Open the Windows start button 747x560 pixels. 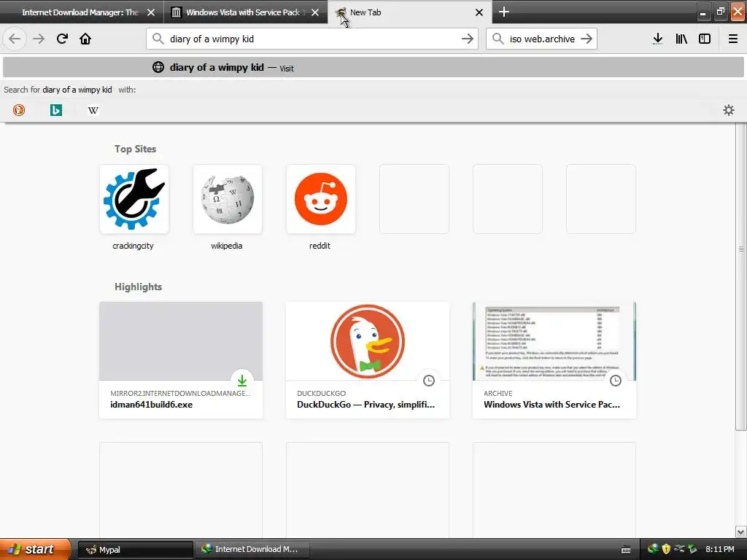35,549
